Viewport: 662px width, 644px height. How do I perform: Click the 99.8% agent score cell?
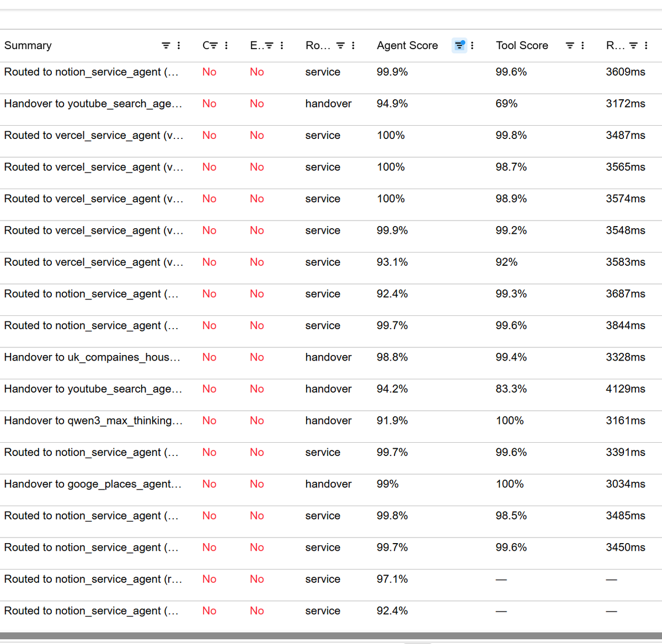point(392,516)
